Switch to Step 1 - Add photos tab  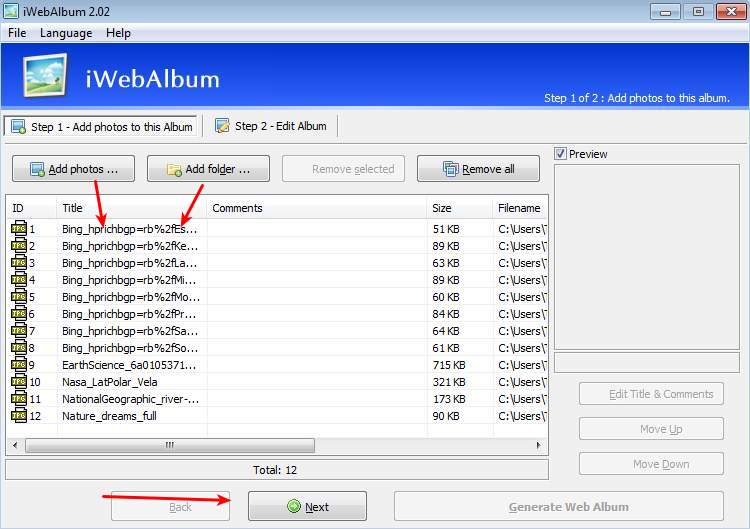point(100,127)
